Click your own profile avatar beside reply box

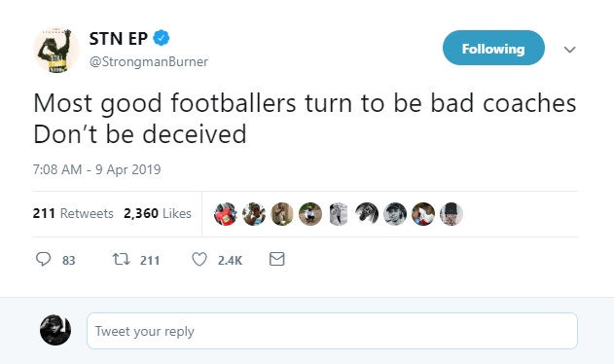click(x=55, y=330)
